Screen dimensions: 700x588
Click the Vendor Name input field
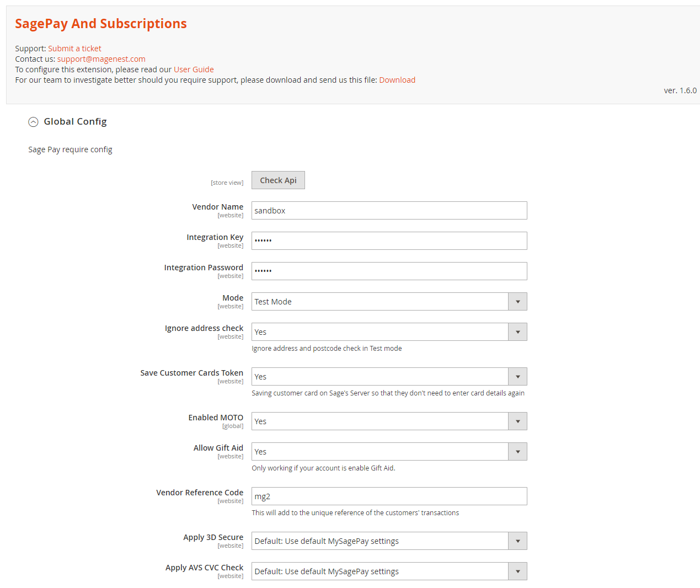tap(389, 211)
